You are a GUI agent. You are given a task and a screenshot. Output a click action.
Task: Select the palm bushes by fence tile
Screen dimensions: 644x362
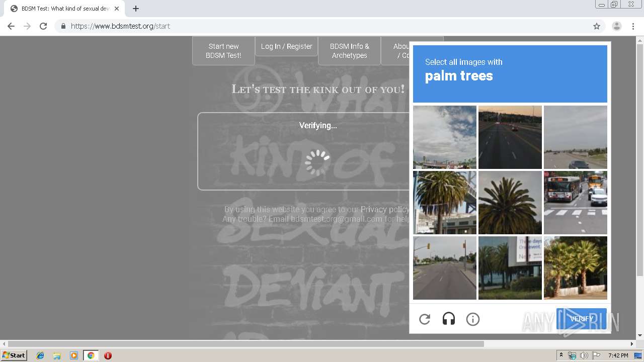[x=576, y=268]
